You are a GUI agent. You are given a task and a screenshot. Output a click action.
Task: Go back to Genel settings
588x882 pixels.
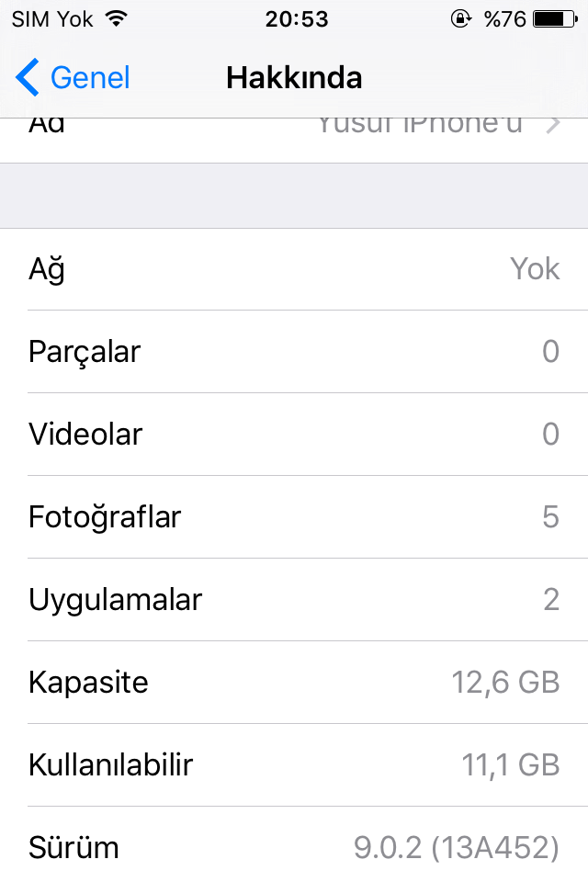(73, 77)
